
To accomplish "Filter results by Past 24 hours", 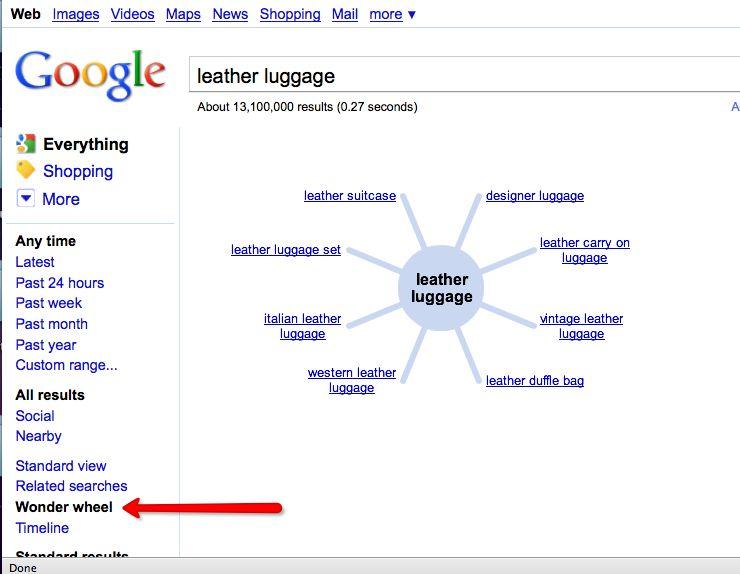I will click(x=60, y=283).
